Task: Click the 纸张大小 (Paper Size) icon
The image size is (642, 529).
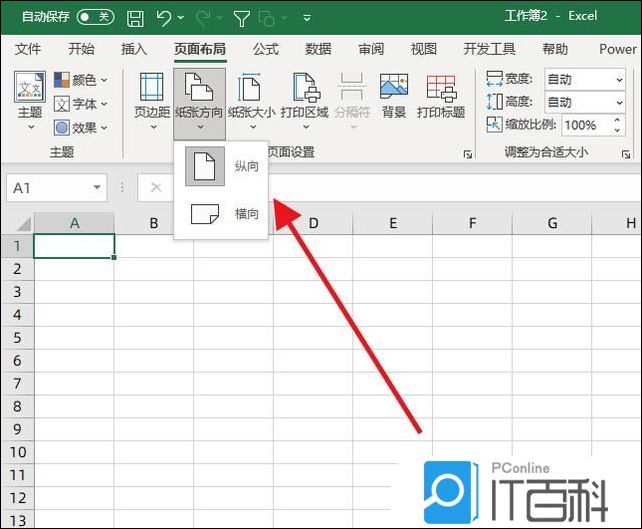Action: coord(250,87)
